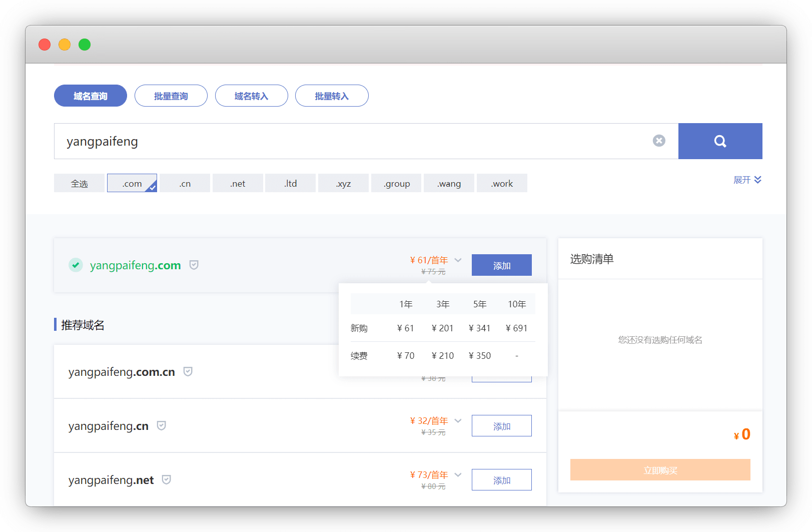The height and width of the screenshot is (532, 812).
Task: Click shield icon beside yangpaifeng.cn
Action: pyautogui.click(x=162, y=426)
